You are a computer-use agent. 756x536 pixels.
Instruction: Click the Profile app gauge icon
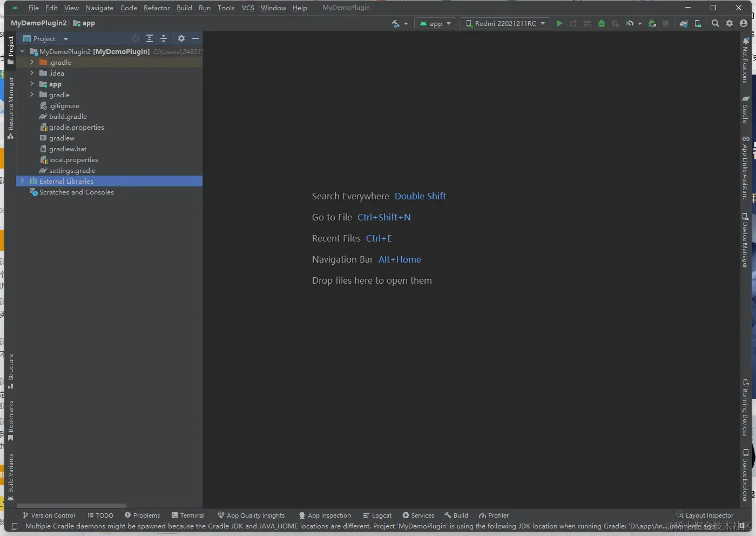click(630, 23)
